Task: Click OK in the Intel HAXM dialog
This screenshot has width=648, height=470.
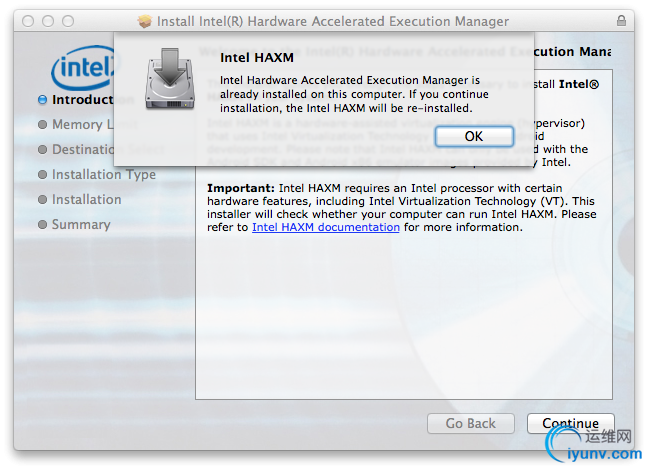Action: point(474,136)
